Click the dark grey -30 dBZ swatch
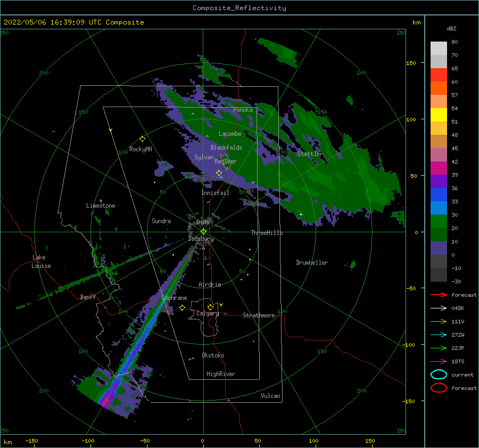This screenshot has height=448, width=479. (x=439, y=275)
